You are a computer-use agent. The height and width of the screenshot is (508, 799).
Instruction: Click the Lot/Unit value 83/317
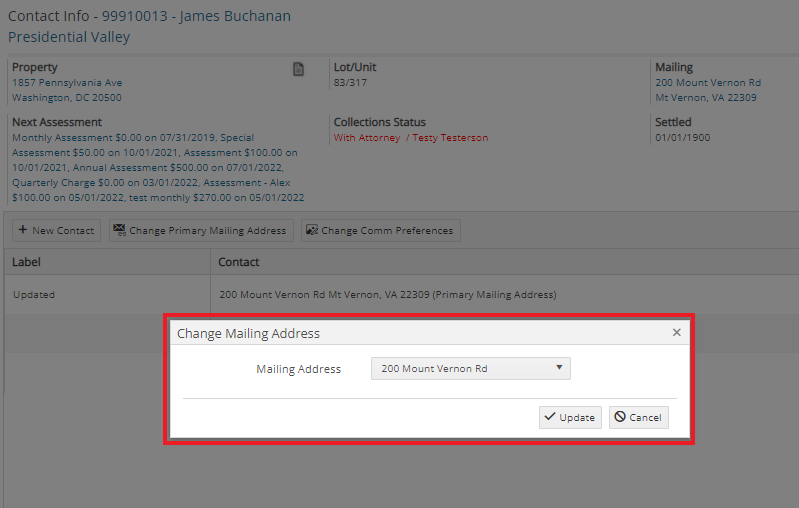pyautogui.click(x=350, y=83)
